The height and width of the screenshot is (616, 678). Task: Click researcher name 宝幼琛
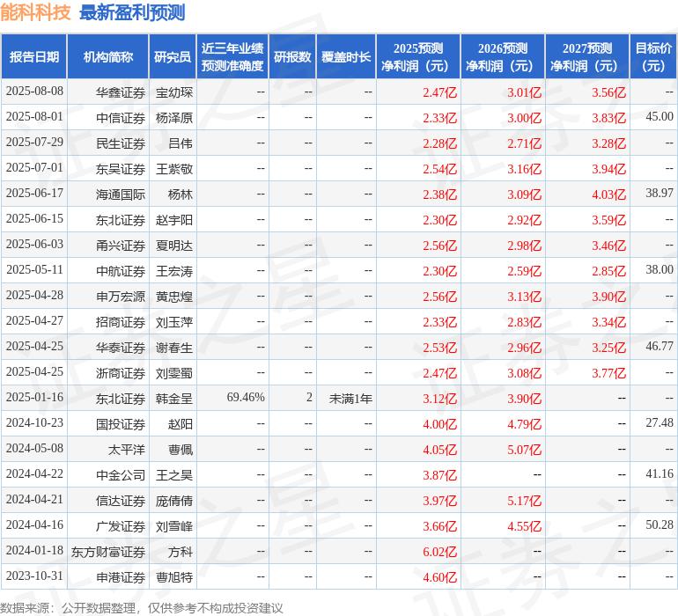(173, 92)
